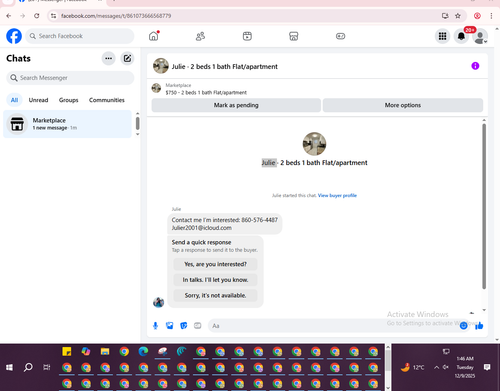Start a new message with compose icon
The height and width of the screenshot is (391, 500).
click(x=127, y=58)
